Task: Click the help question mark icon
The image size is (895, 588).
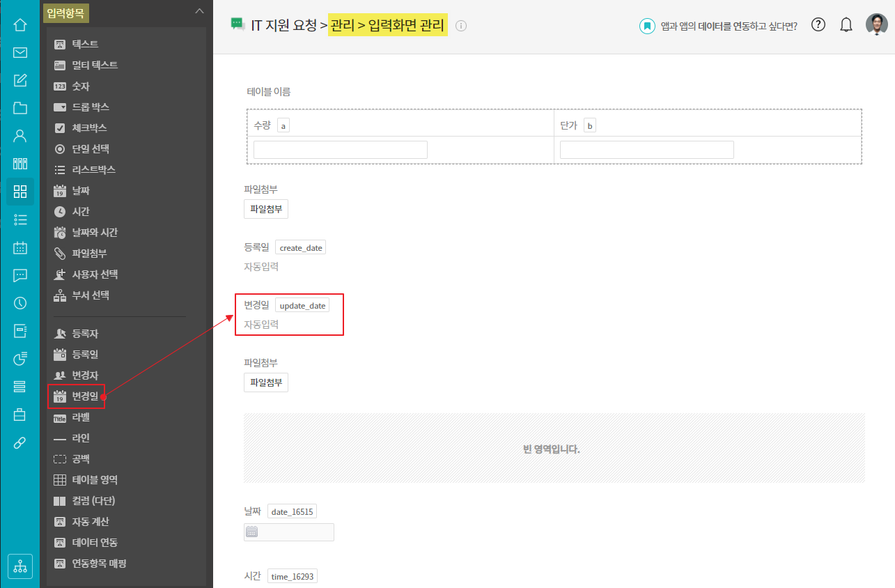Action: click(818, 25)
